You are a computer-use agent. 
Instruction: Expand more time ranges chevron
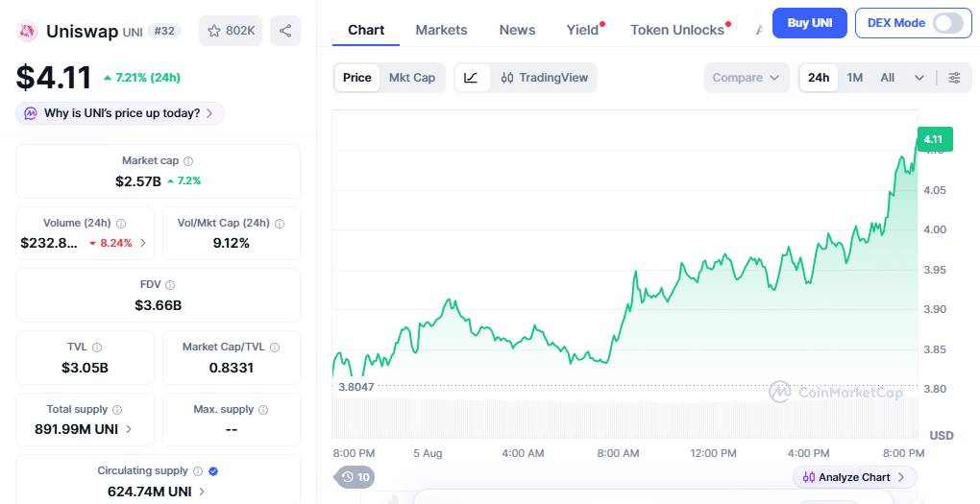919,78
